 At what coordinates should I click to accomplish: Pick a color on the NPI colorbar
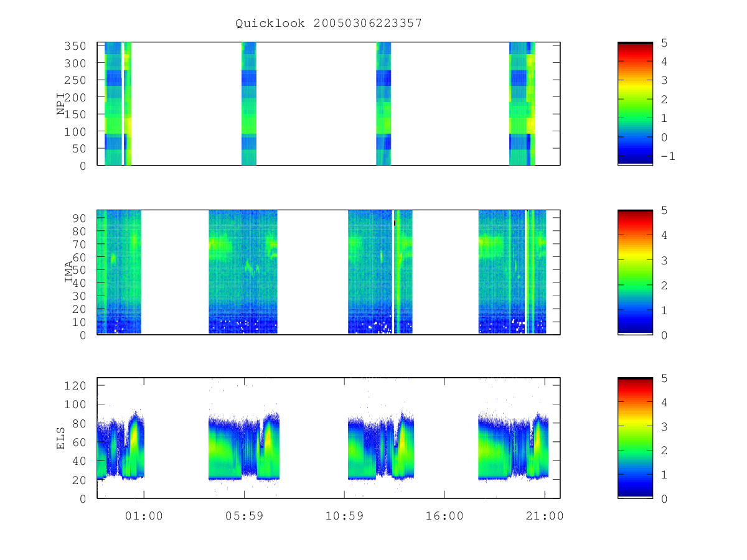point(635,103)
